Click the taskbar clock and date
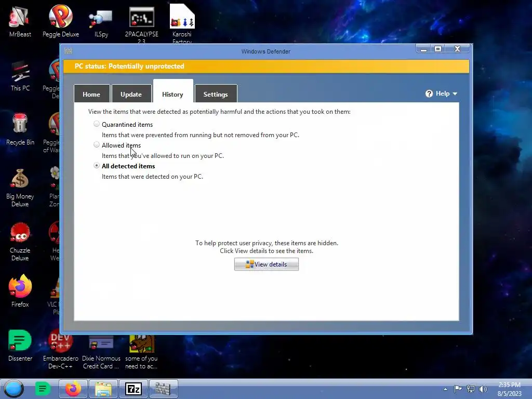 pos(509,389)
